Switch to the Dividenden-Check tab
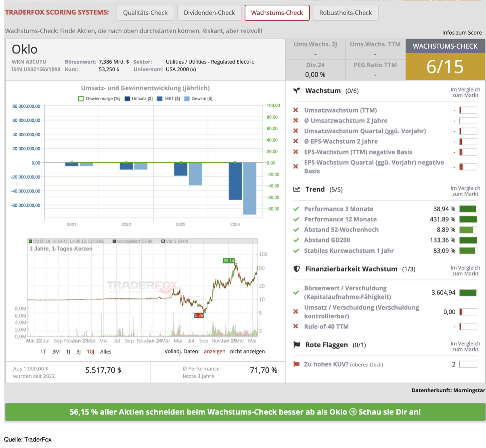486x448 pixels. click(209, 13)
